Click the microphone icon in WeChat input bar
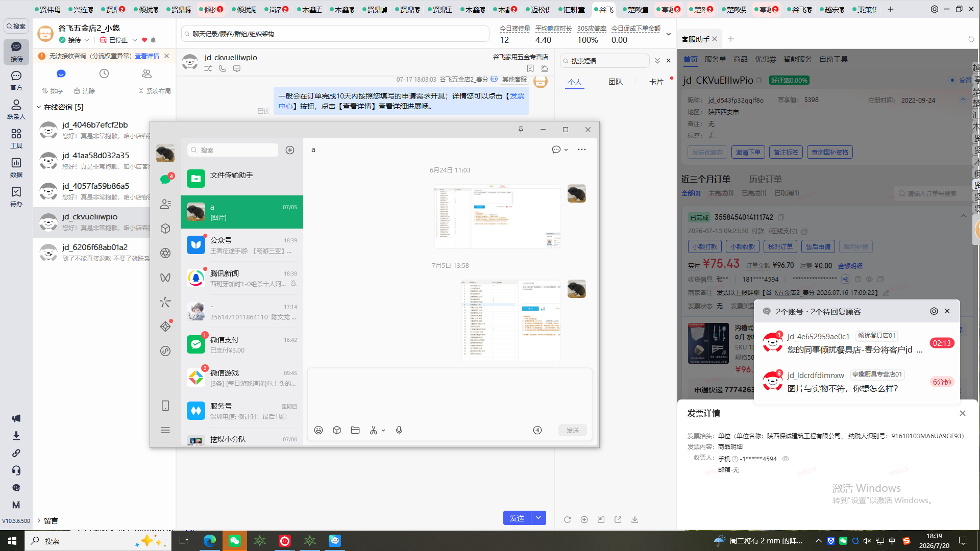980x551 pixels. 399,430
